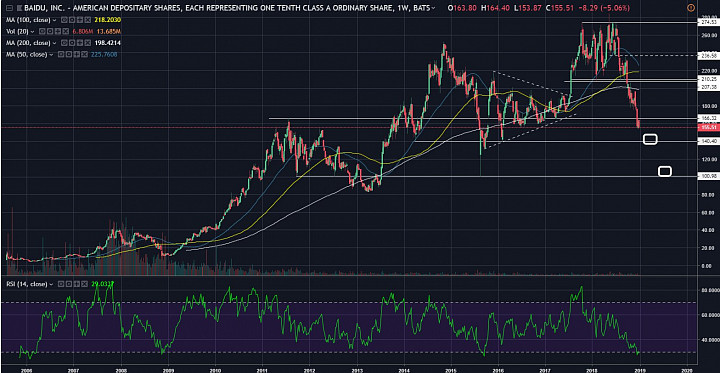Open settings for the MA (50, close) indicator
The image size is (720, 373).
(69, 54)
